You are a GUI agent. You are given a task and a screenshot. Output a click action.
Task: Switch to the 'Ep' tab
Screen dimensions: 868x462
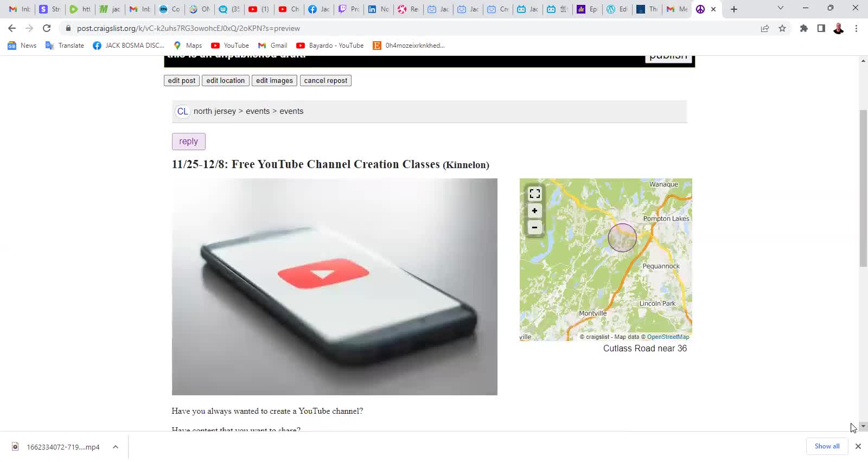click(587, 9)
